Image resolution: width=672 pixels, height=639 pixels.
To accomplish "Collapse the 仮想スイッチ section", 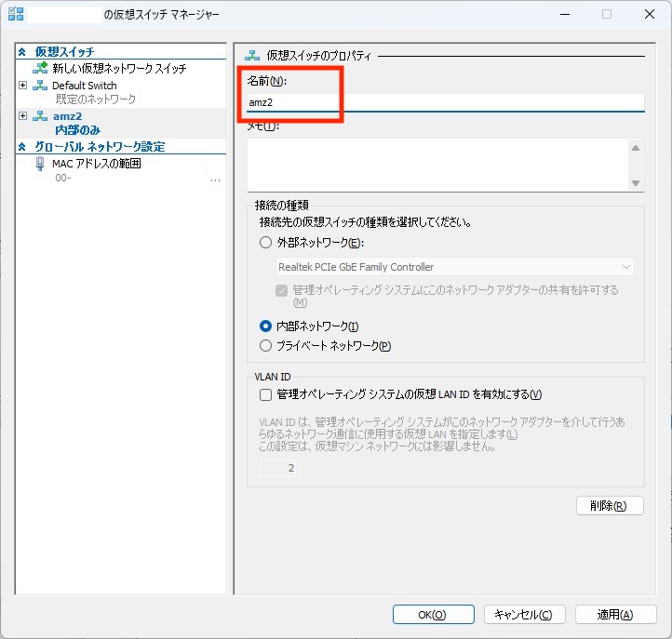I will click(23, 52).
